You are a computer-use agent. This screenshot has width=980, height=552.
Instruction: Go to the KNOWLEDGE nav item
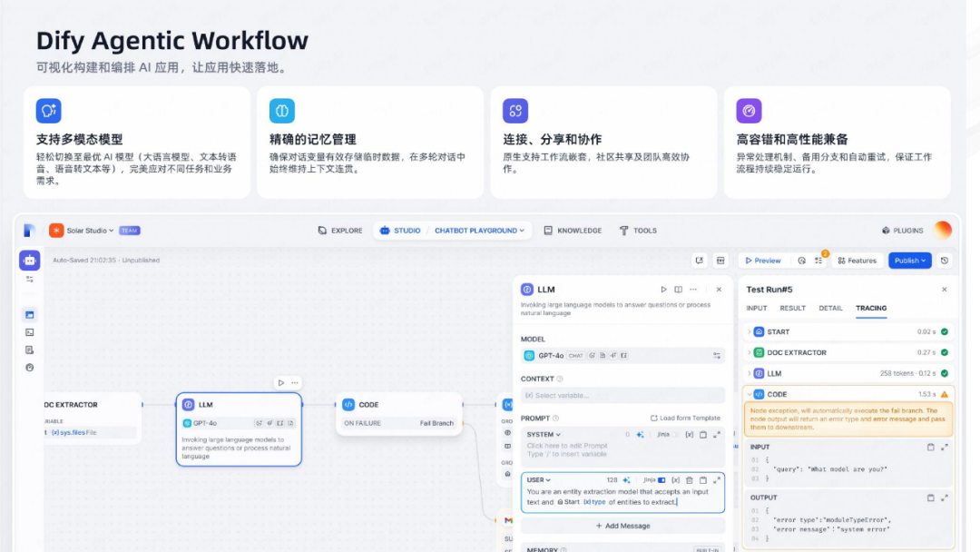pos(573,231)
